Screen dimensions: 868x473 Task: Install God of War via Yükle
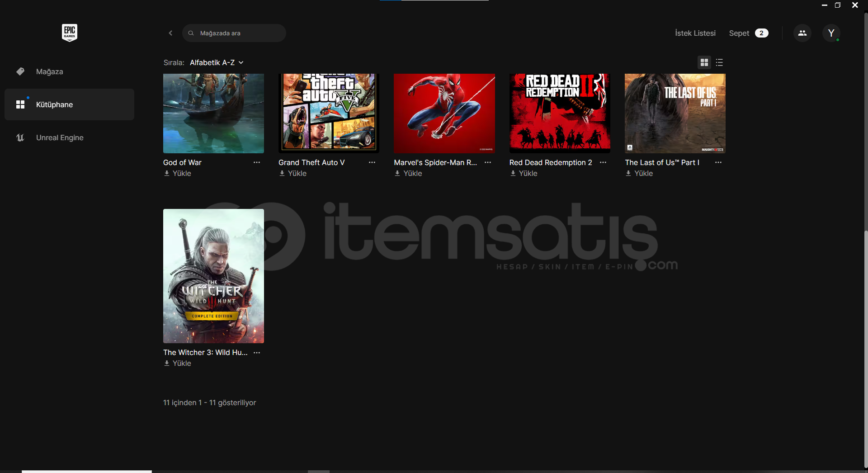click(x=177, y=173)
